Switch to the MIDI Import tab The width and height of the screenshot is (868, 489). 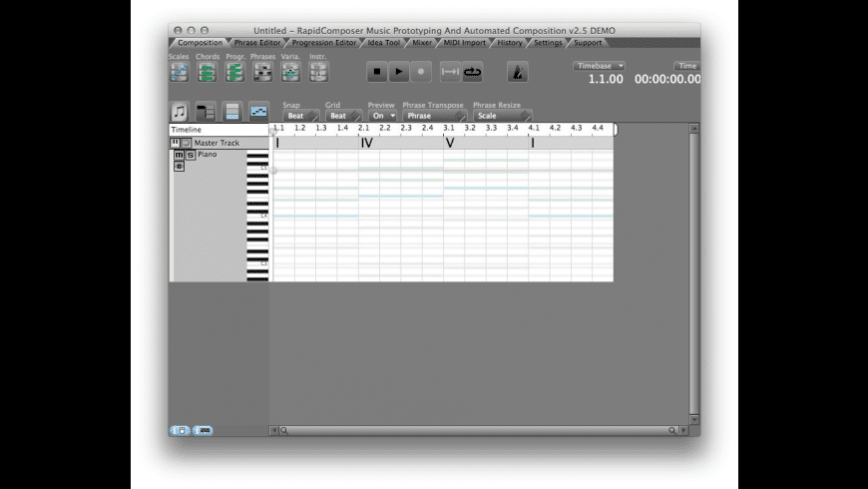[x=465, y=43]
